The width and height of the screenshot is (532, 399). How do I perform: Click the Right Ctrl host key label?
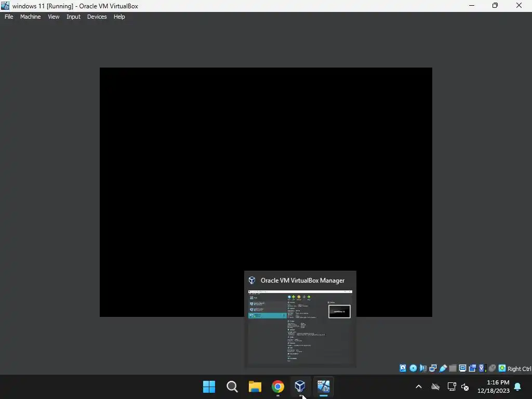[x=519, y=369]
